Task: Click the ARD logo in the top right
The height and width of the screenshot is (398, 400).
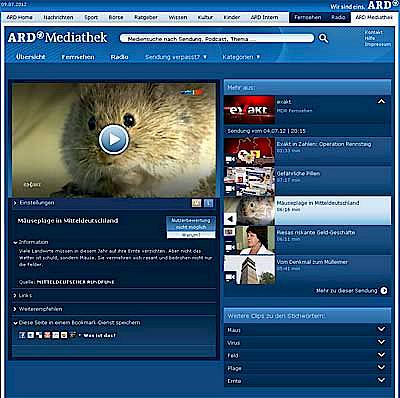Action: tap(383, 5)
